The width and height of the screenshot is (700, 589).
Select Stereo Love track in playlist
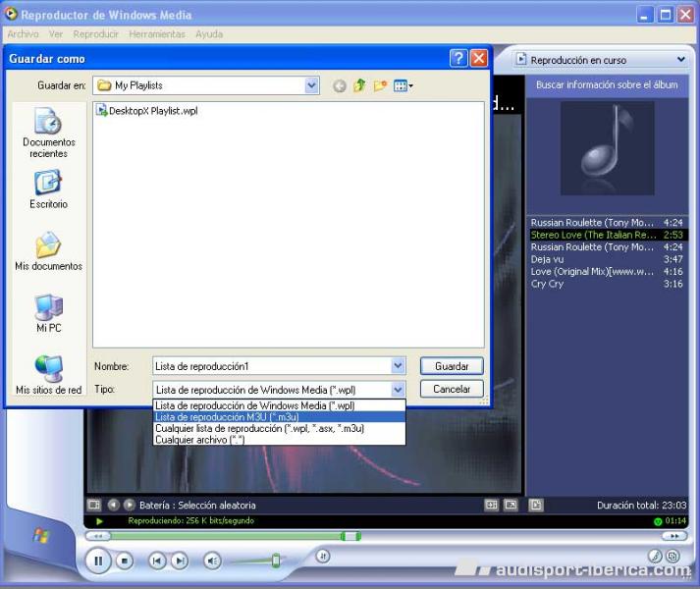point(607,235)
